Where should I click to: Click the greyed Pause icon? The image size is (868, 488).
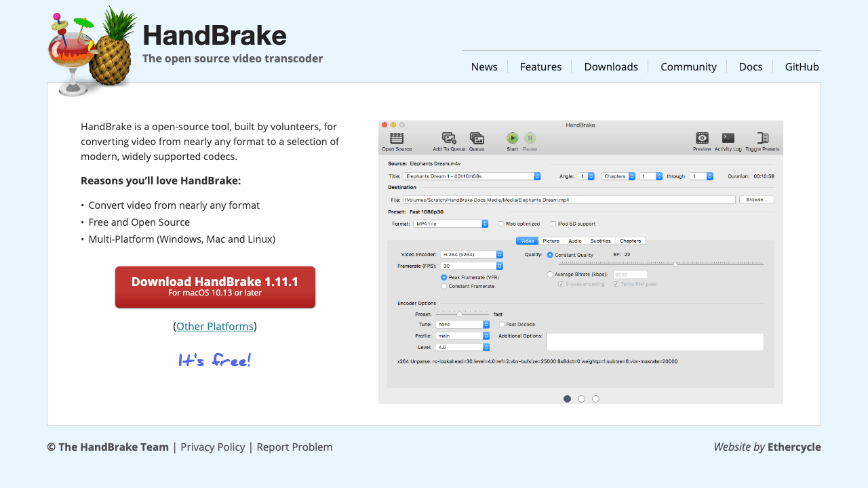click(530, 138)
